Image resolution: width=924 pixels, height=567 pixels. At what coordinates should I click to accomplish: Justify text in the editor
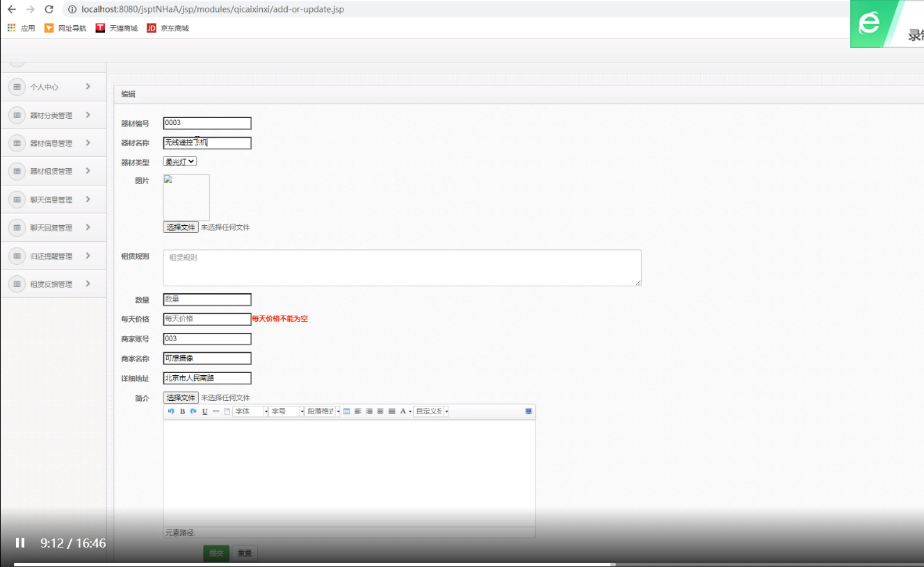[x=392, y=411]
